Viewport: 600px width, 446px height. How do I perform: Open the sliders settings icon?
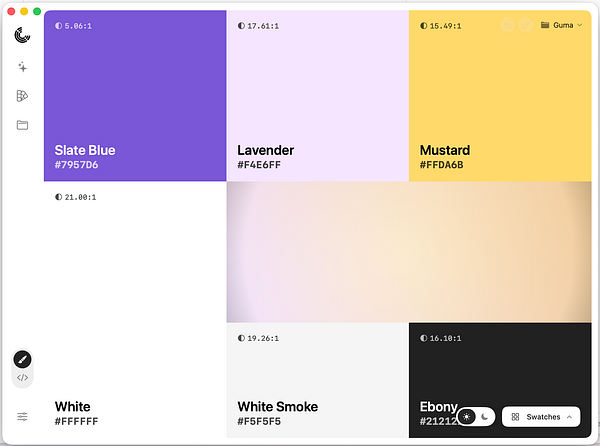pyautogui.click(x=22, y=416)
